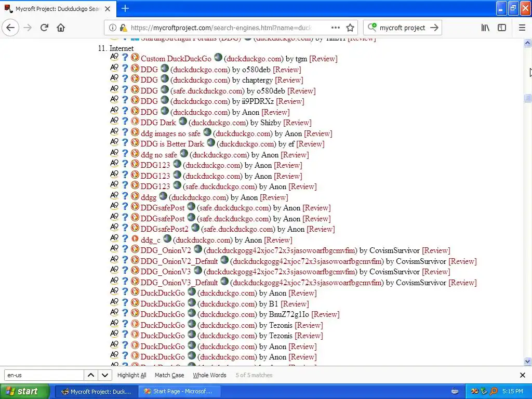Open a new browser tab
This screenshot has height=399, width=532.
[x=125, y=8]
